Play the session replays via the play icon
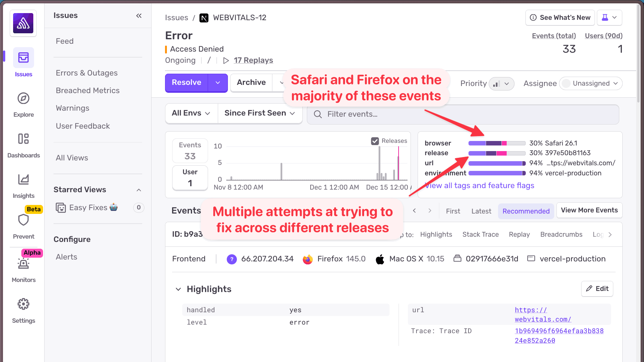Image resolution: width=644 pixels, height=362 pixels. tap(226, 60)
